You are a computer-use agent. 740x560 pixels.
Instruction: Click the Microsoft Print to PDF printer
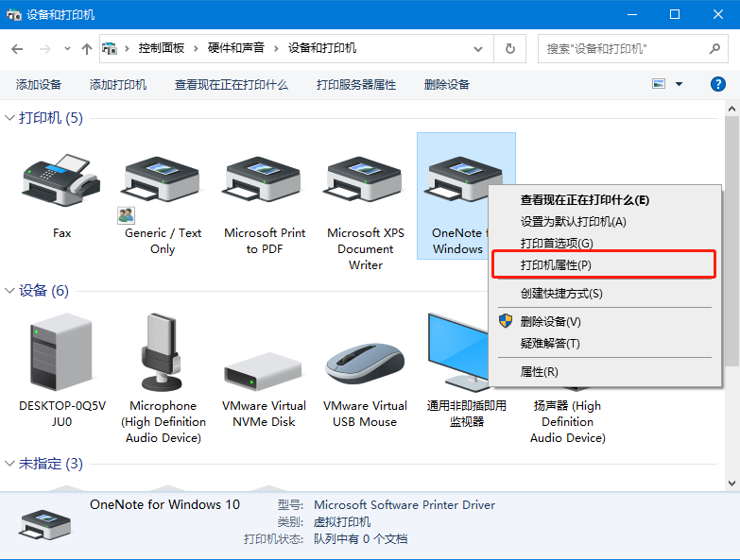[x=265, y=180]
